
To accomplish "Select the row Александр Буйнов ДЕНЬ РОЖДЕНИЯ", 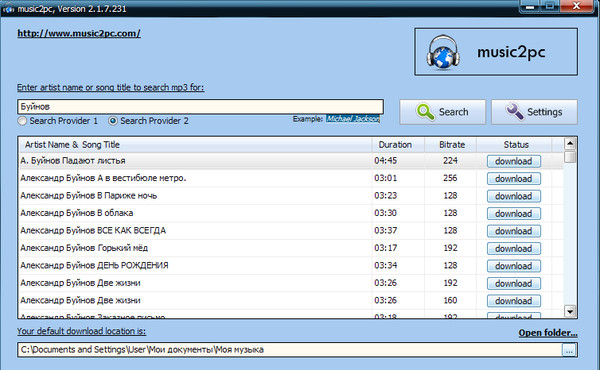I will (x=291, y=266).
